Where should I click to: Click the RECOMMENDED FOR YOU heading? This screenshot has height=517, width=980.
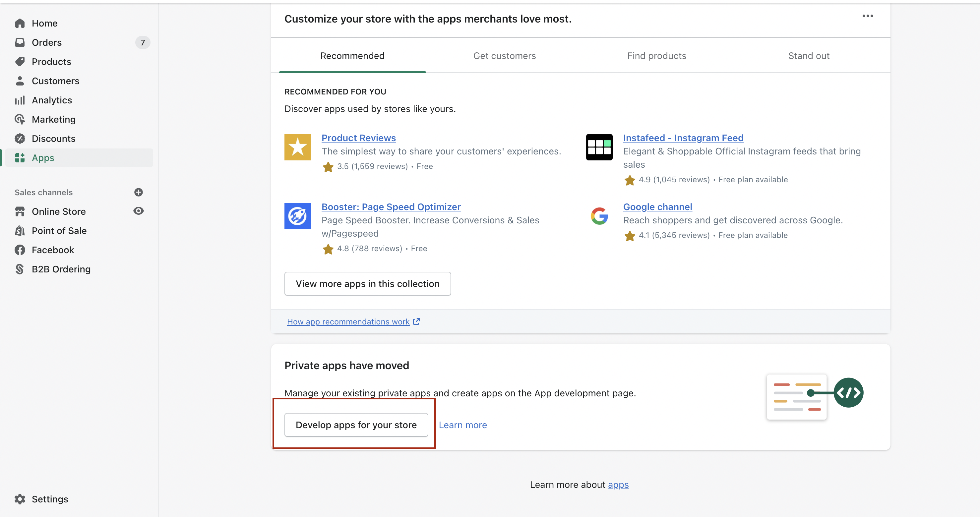335,91
